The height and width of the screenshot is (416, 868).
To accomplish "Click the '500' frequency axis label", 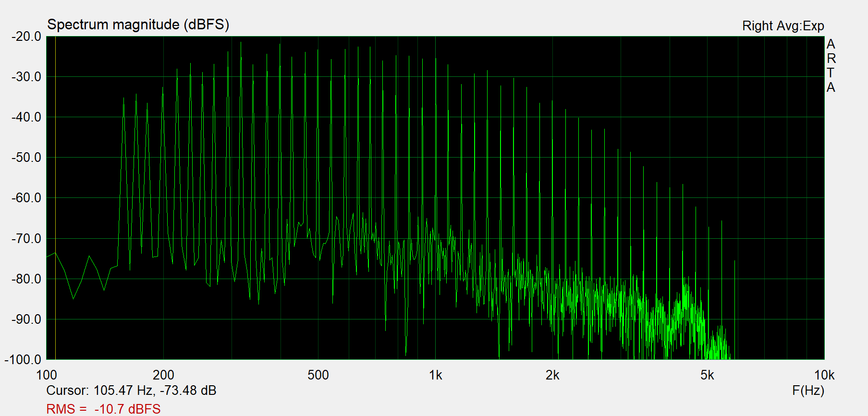I will [x=318, y=375].
